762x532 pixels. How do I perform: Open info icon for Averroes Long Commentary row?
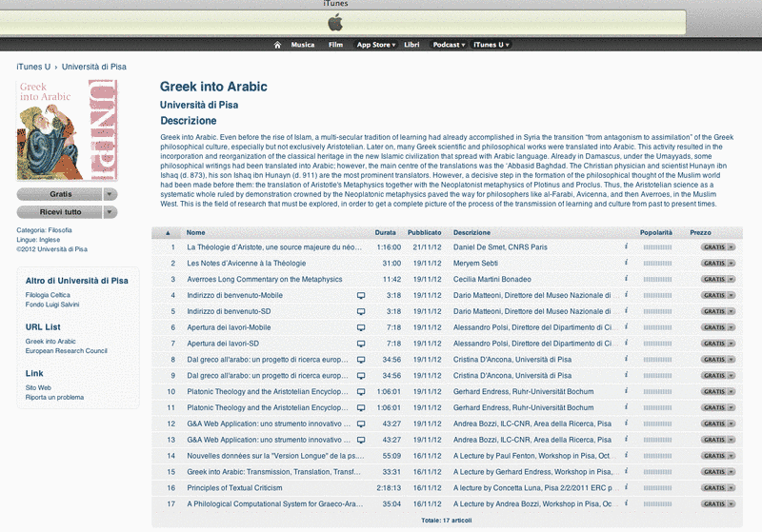(x=627, y=279)
